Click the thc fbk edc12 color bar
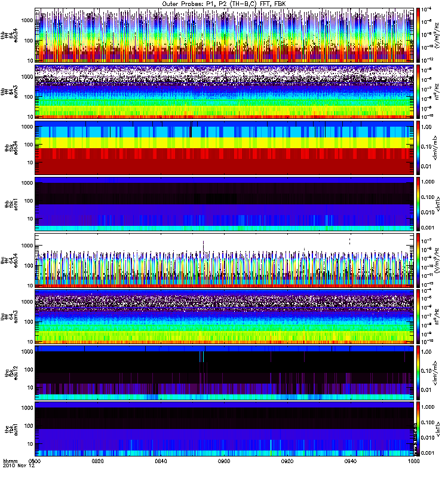 418,372
